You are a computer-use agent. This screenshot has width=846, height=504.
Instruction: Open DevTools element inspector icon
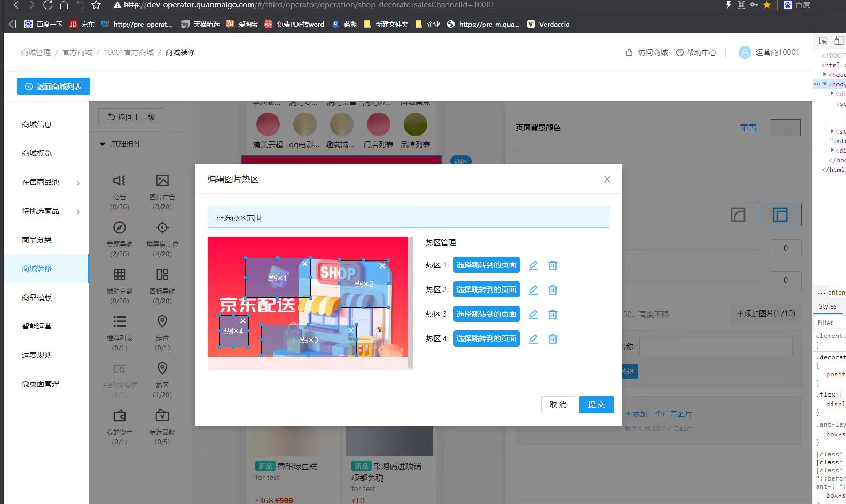(823, 41)
